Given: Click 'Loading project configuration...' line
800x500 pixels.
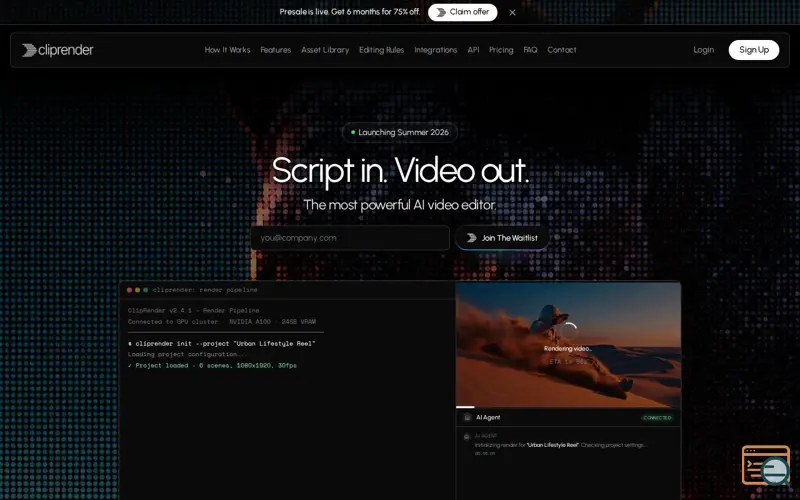Looking at the screenshot, I should click(187, 354).
